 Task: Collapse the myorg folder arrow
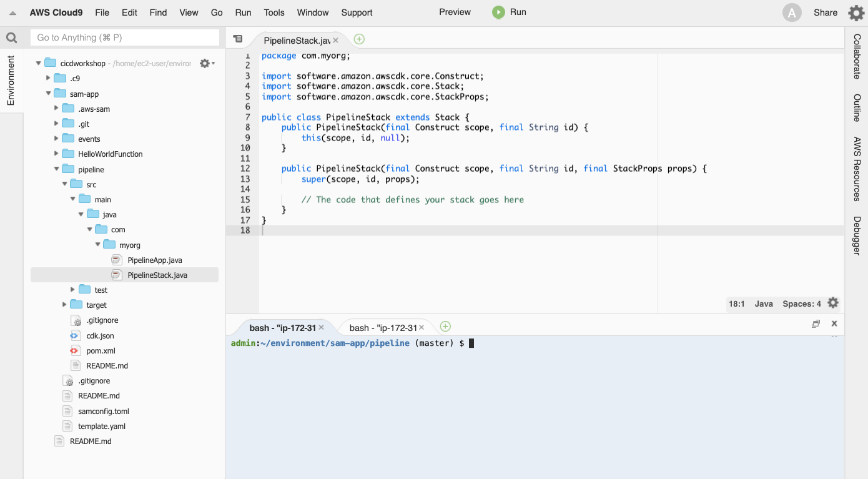pyautogui.click(x=97, y=245)
